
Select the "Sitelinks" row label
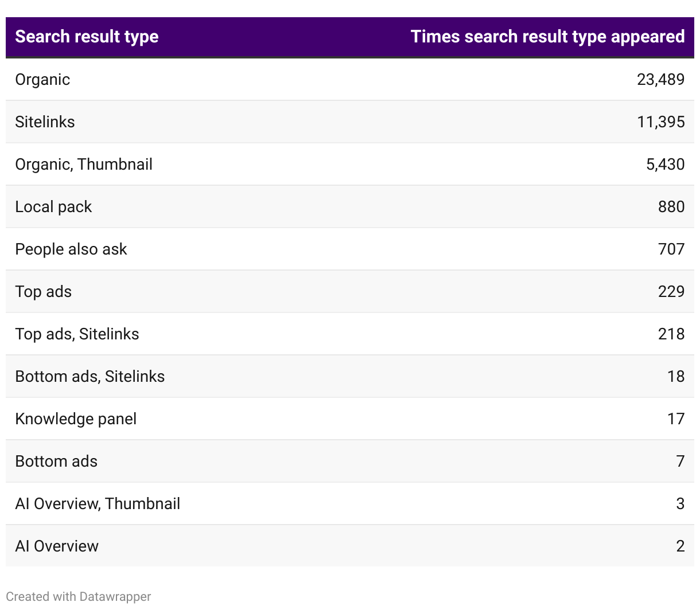click(x=45, y=122)
